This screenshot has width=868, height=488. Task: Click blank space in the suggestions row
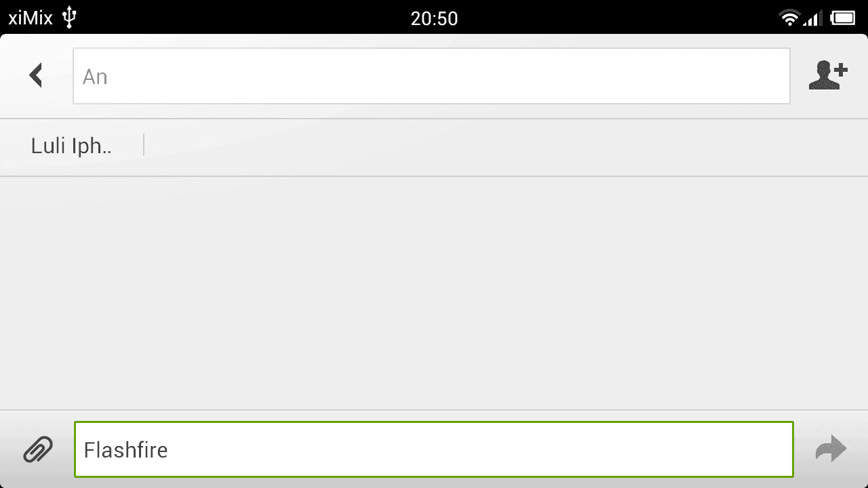[x=502, y=147]
